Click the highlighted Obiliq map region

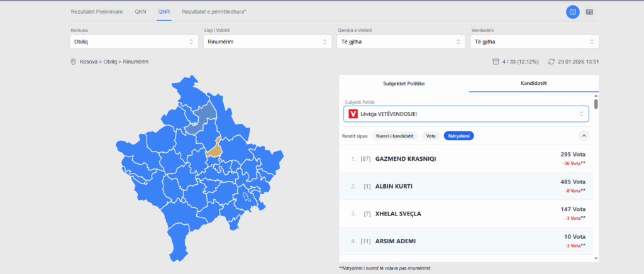pyautogui.click(x=214, y=148)
